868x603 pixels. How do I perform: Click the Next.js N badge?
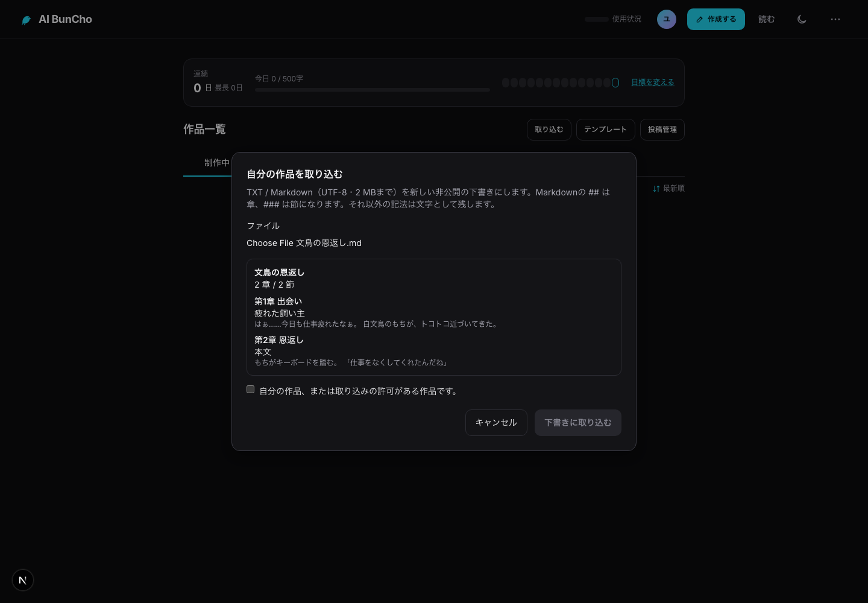(23, 580)
